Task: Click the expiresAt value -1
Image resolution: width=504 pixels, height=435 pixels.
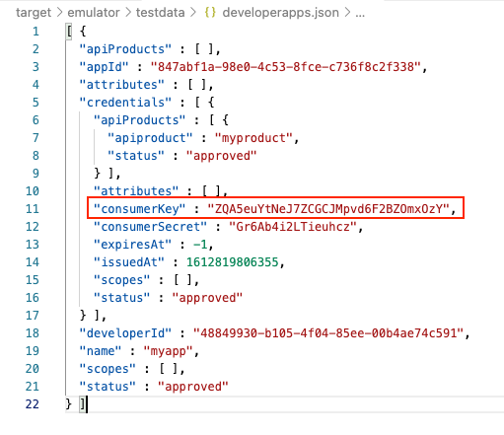Action: [x=200, y=245]
